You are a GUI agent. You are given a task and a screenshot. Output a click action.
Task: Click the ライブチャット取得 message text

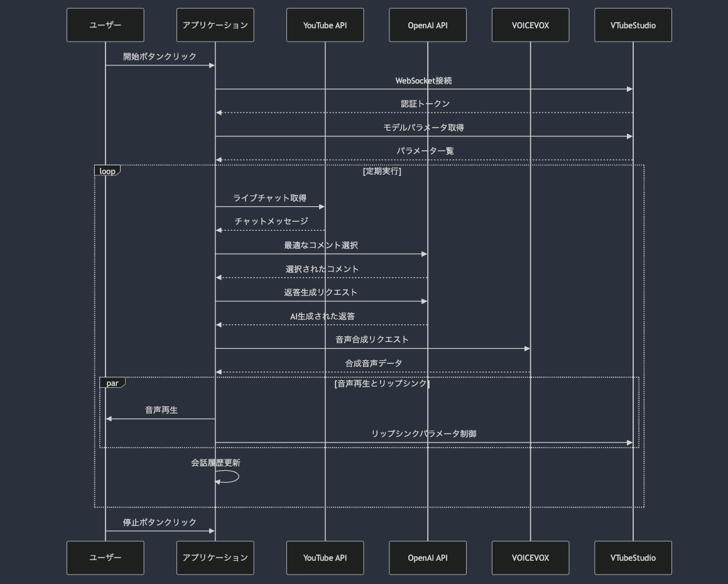(x=270, y=197)
